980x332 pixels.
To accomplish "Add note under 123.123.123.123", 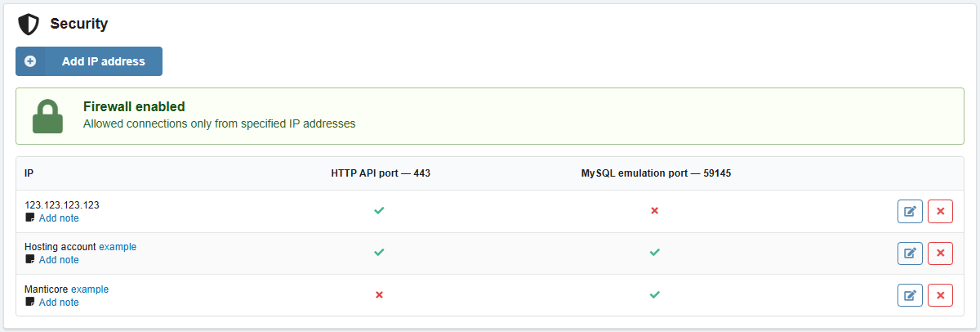I will click(59, 218).
